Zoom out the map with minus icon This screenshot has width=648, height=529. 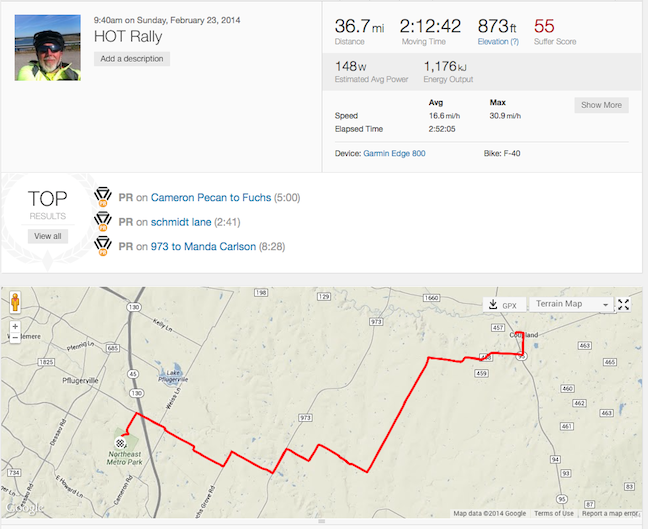[15, 338]
